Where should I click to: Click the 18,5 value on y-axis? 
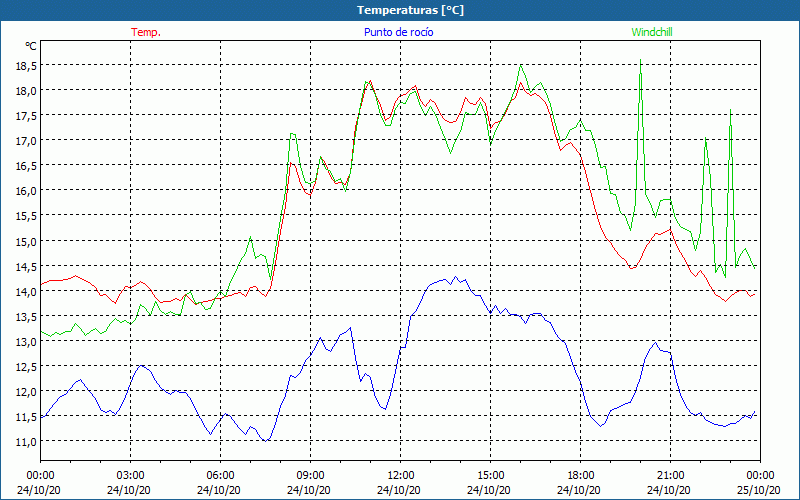tap(27, 66)
